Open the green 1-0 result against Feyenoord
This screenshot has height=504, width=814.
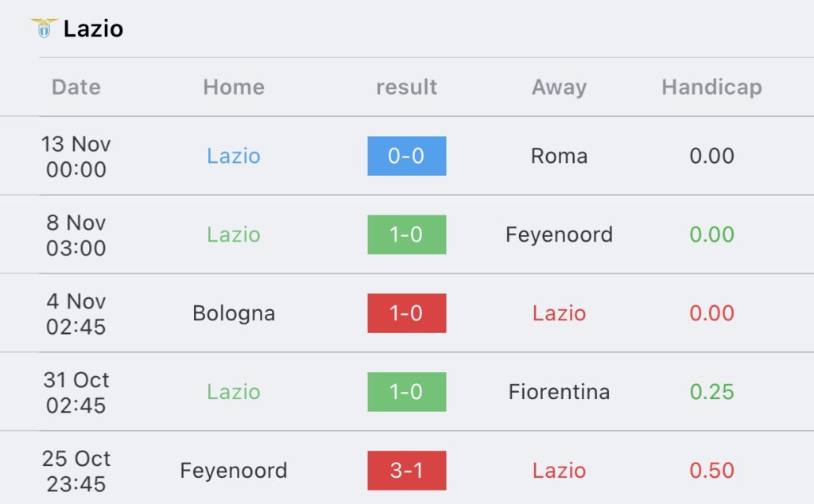tap(406, 235)
